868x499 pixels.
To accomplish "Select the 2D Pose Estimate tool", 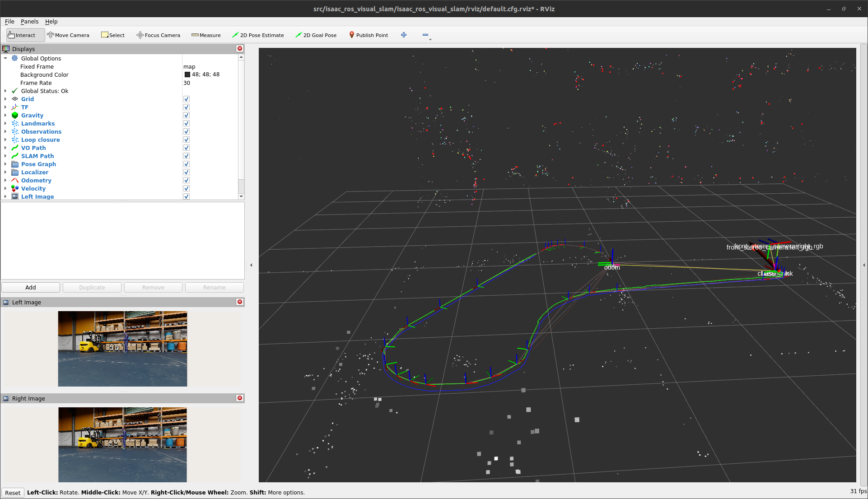I will pos(258,35).
